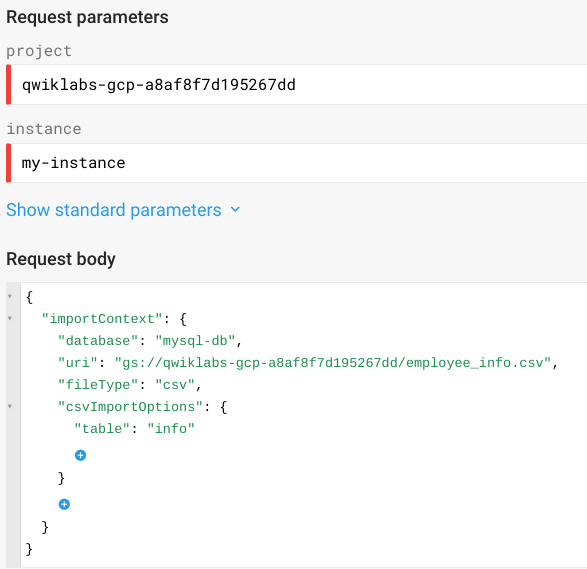
Task: Expand the chevron next to Show standard parameters
Action: pyautogui.click(x=235, y=209)
